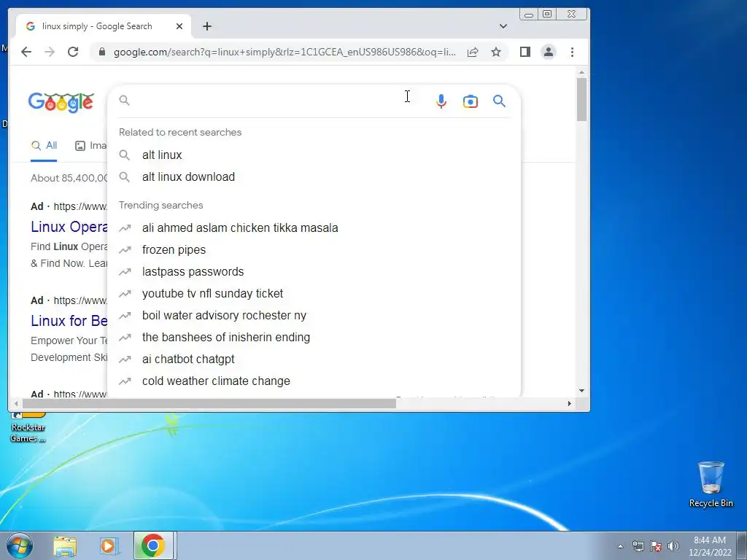This screenshot has height=560, width=747.
Task: Open the Linux Opera ad link
Action: click(x=69, y=227)
